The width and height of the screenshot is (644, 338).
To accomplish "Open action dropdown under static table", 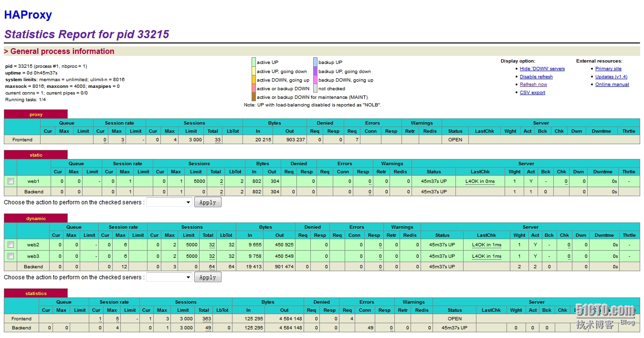I will pyautogui.click(x=169, y=202).
